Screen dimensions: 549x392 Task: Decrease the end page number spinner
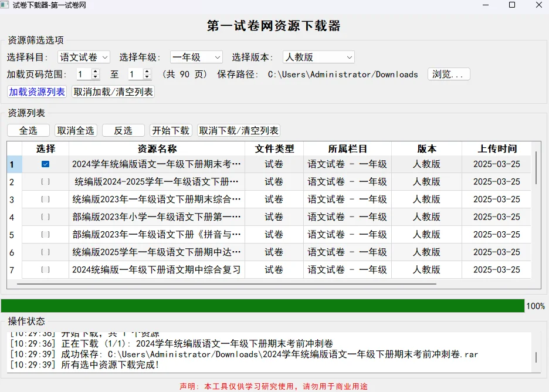tap(147, 77)
